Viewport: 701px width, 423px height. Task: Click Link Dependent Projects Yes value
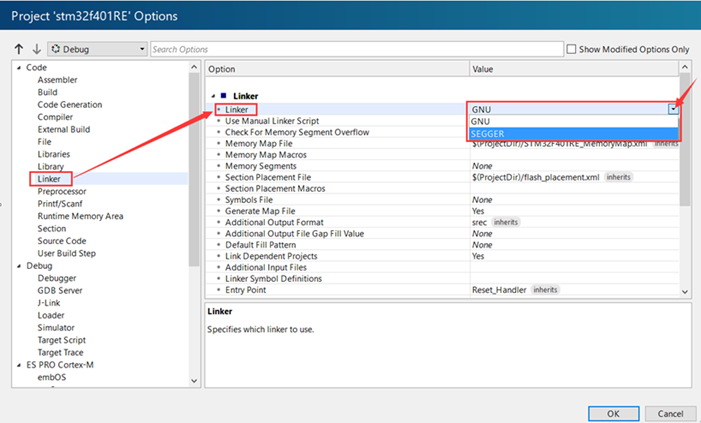coord(478,256)
